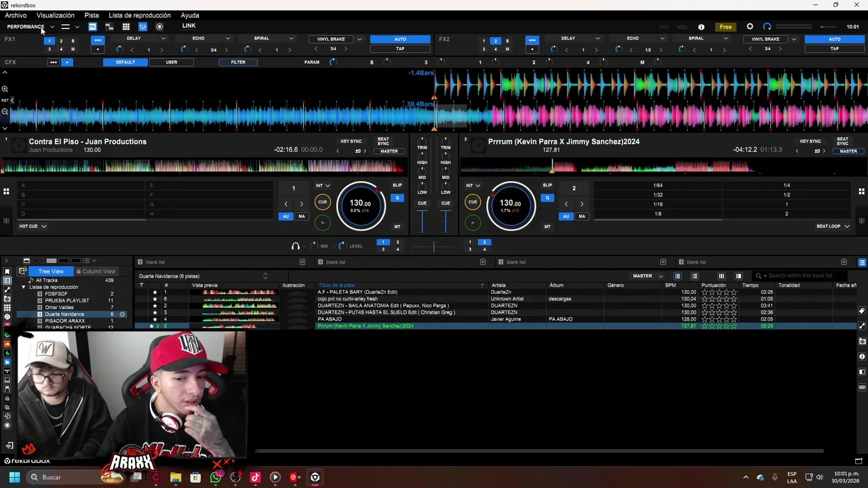
Task: Assign FX1 to channel 1
Action: pos(49,41)
